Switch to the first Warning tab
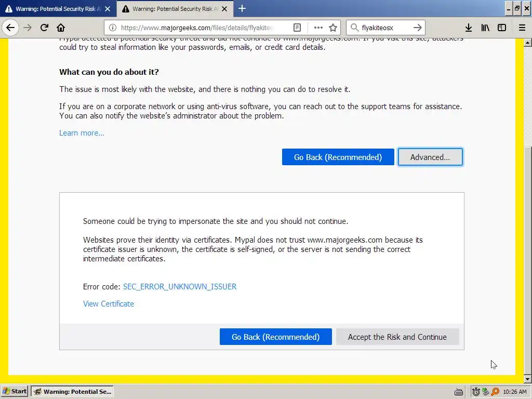This screenshot has height=399, width=532. tap(58, 9)
